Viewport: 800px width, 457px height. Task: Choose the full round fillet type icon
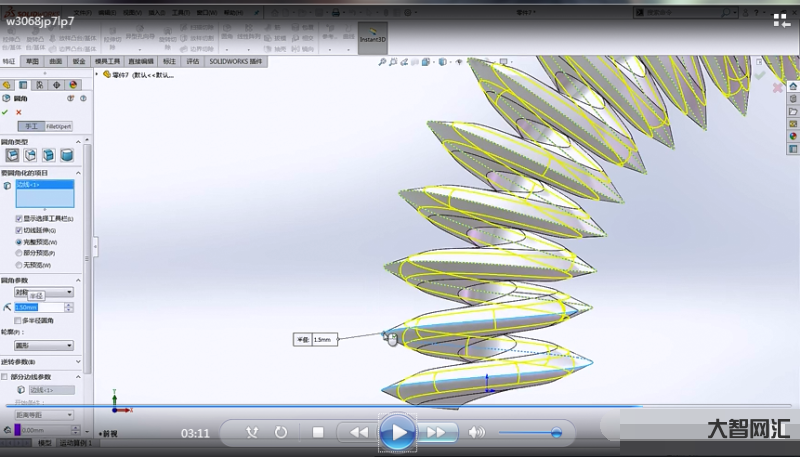pyautogui.click(x=67, y=155)
